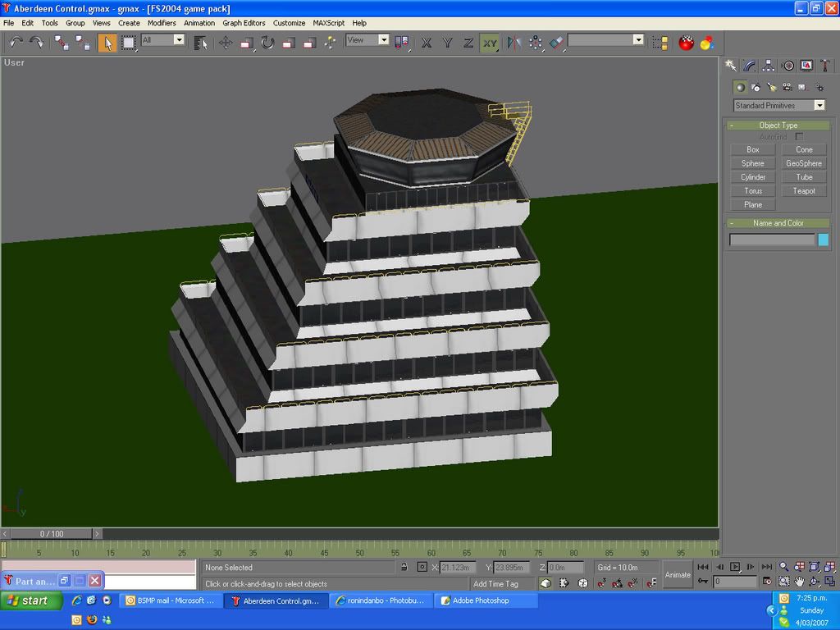Toggle the AutoGrid checkbox

tap(799, 136)
